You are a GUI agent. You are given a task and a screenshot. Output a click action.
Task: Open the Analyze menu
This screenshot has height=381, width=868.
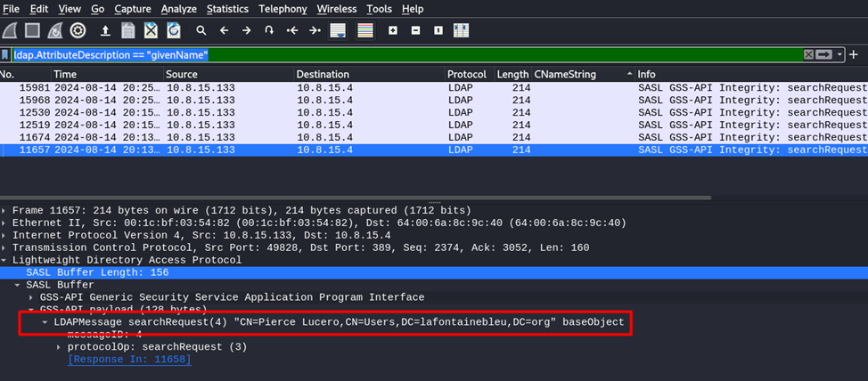179,9
